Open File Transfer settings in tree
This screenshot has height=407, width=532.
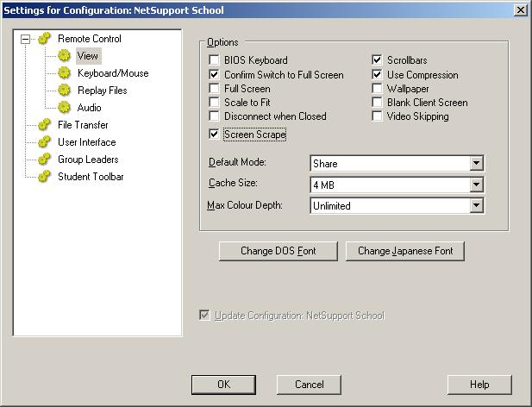coord(83,125)
